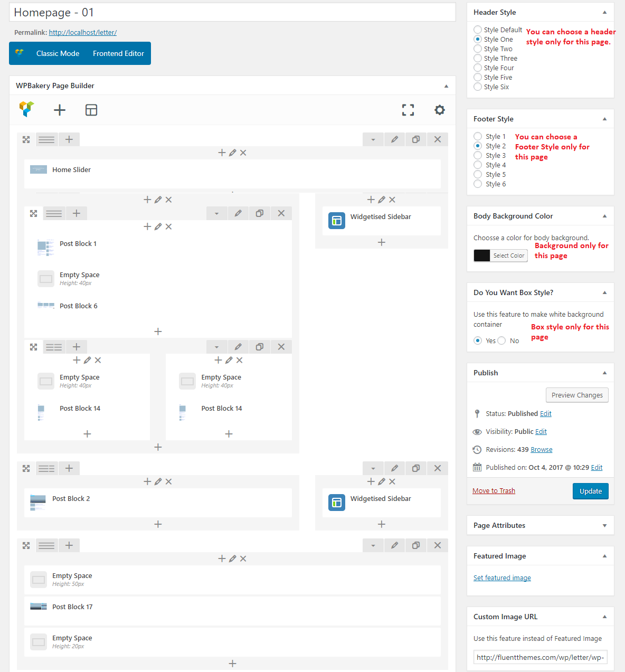The width and height of the screenshot is (625, 672).
Task: Edit the Post Block 2 row
Action: [394, 468]
